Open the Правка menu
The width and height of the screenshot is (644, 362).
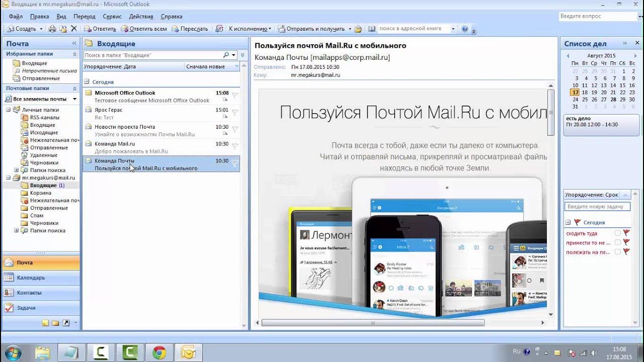(x=39, y=17)
